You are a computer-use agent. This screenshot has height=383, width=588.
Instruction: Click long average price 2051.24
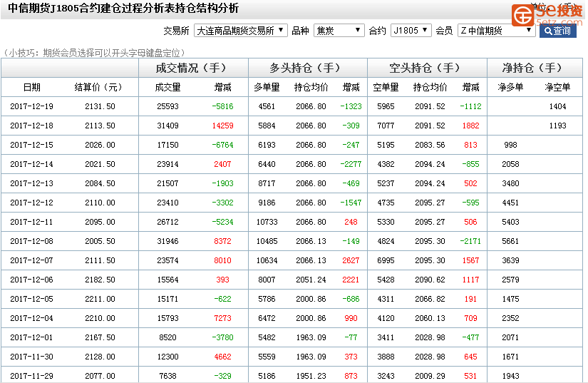pos(311,280)
